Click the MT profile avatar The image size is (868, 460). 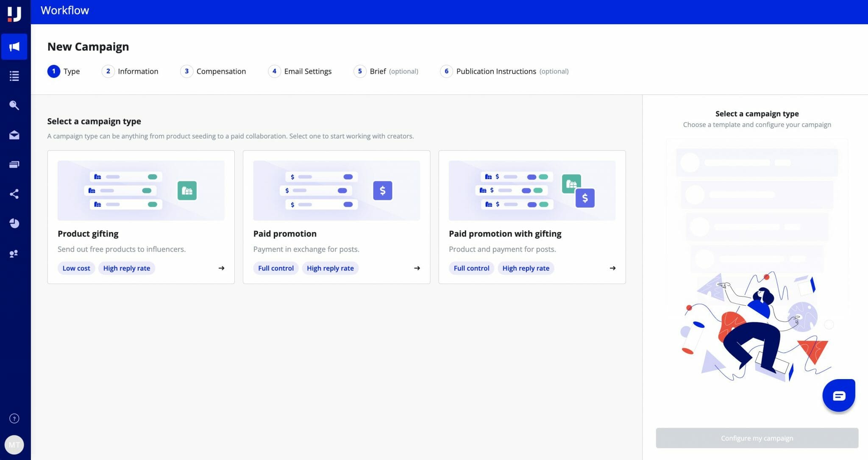pyautogui.click(x=14, y=445)
